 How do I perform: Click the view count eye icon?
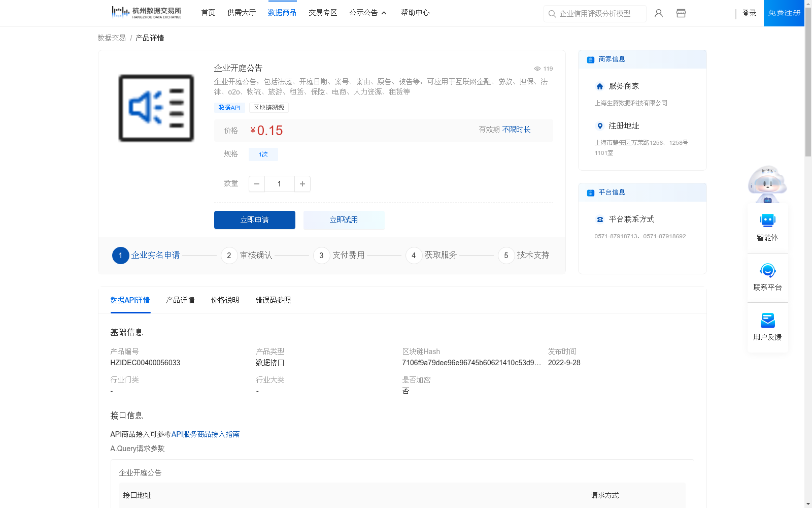(537, 69)
